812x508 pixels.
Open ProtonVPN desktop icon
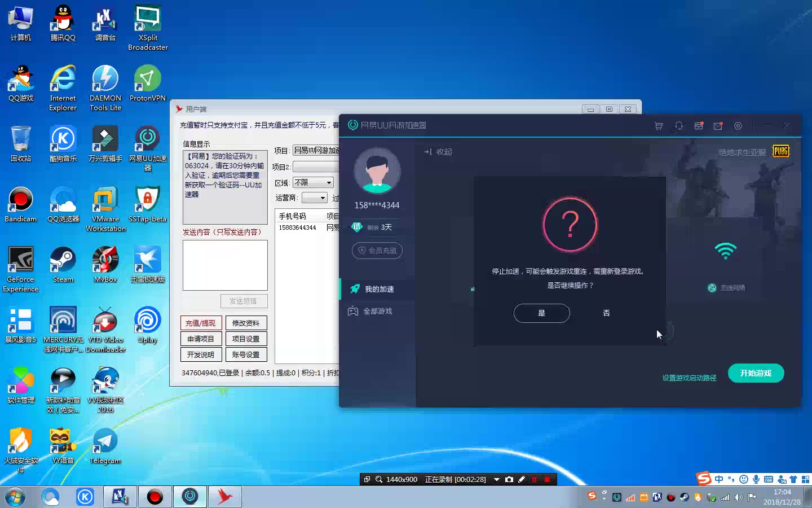tap(148, 83)
